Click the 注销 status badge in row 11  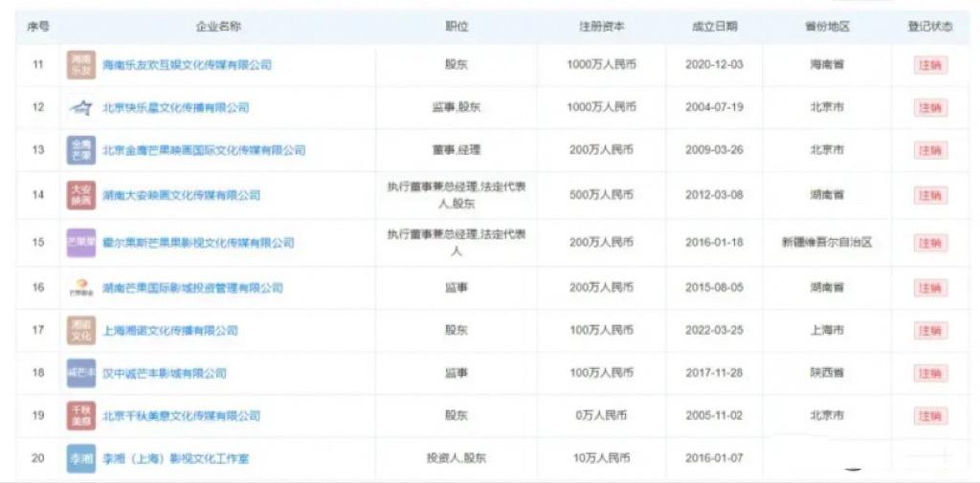click(x=929, y=65)
